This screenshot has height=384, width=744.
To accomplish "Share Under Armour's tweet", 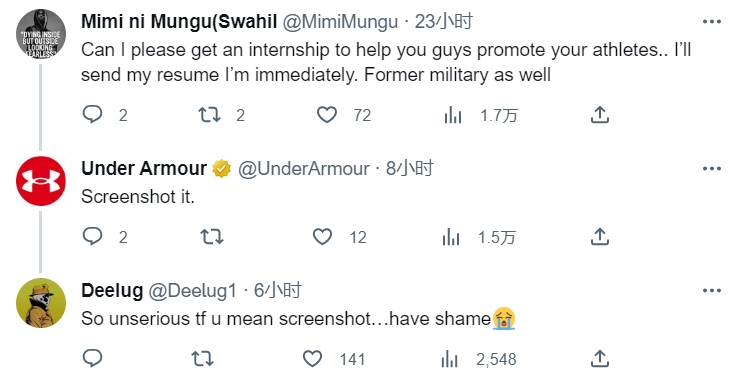I will point(600,236).
